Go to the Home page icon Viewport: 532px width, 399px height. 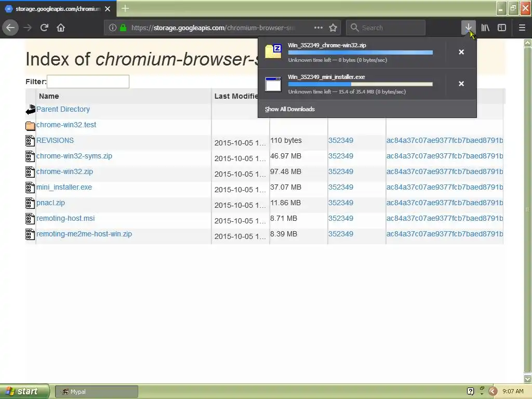pyautogui.click(x=61, y=28)
